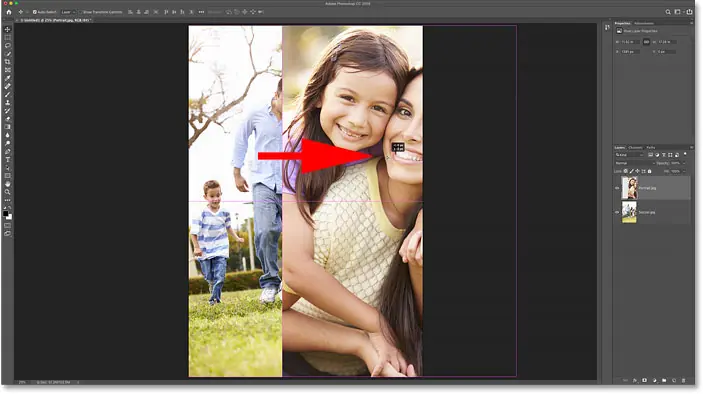Image resolution: width=703 pixels, height=394 pixels.
Task: Switch to the Properties tab
Action: click(622, 23)
